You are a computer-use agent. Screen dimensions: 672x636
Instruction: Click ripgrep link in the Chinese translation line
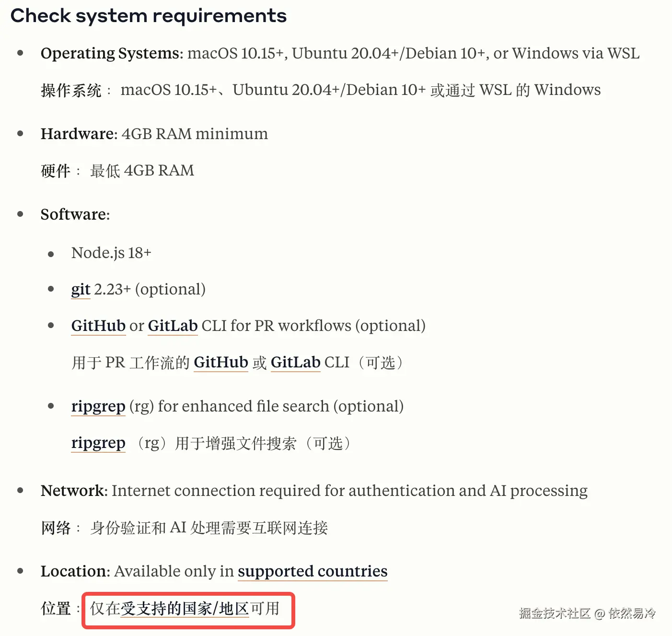coord(98,443)
